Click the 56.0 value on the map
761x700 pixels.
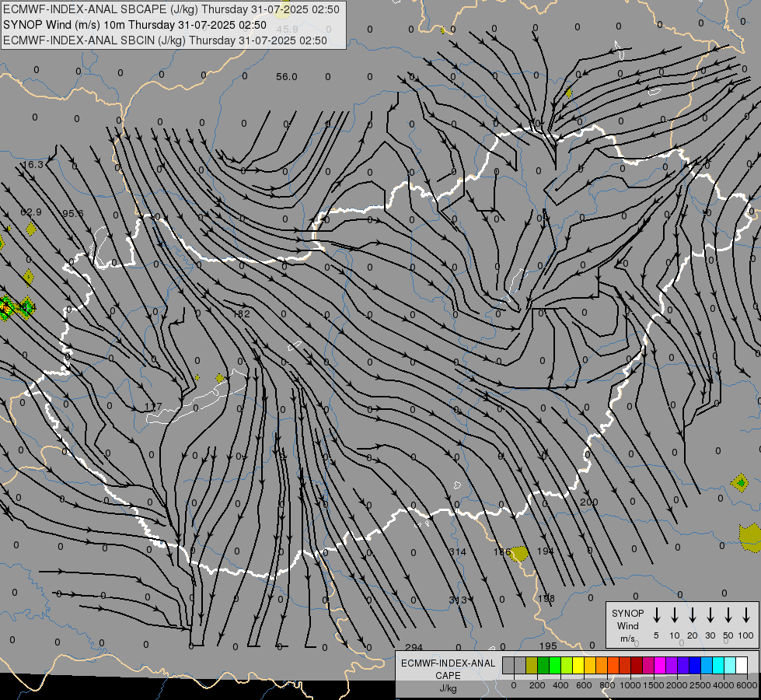(286, 77)
